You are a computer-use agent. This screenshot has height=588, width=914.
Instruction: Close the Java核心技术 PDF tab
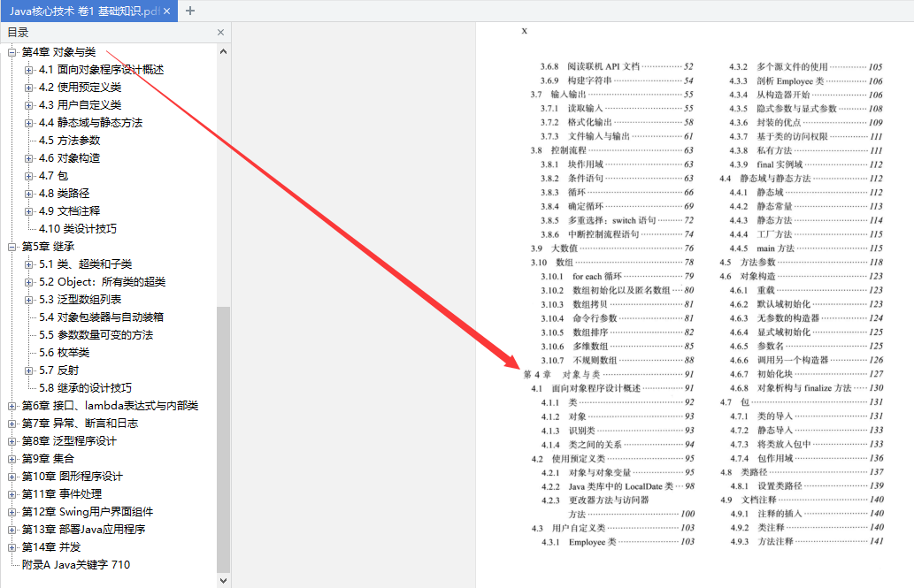pyautogui.click(x=166, y=11)
